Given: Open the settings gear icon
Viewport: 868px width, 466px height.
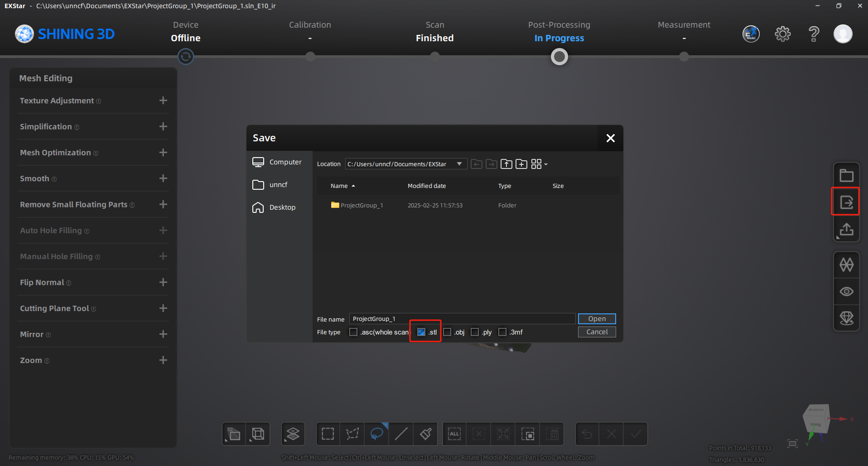Looking at the screenshot, I should pyautogui.click(x=782, y=34).
